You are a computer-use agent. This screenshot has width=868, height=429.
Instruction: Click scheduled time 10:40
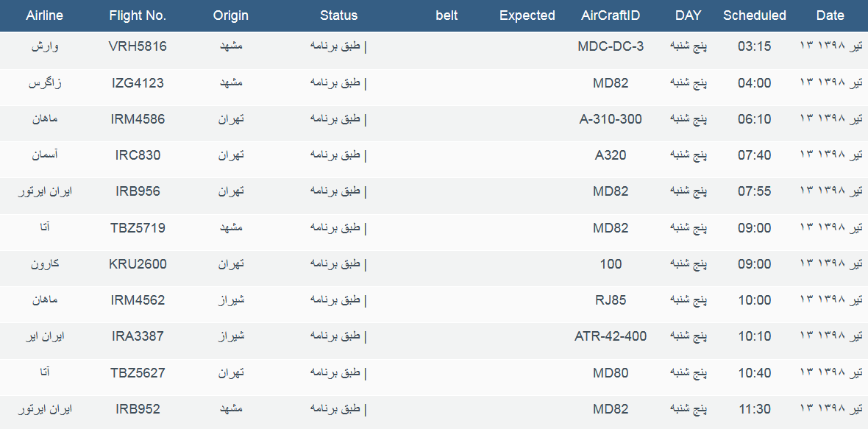tap(755, 372)
